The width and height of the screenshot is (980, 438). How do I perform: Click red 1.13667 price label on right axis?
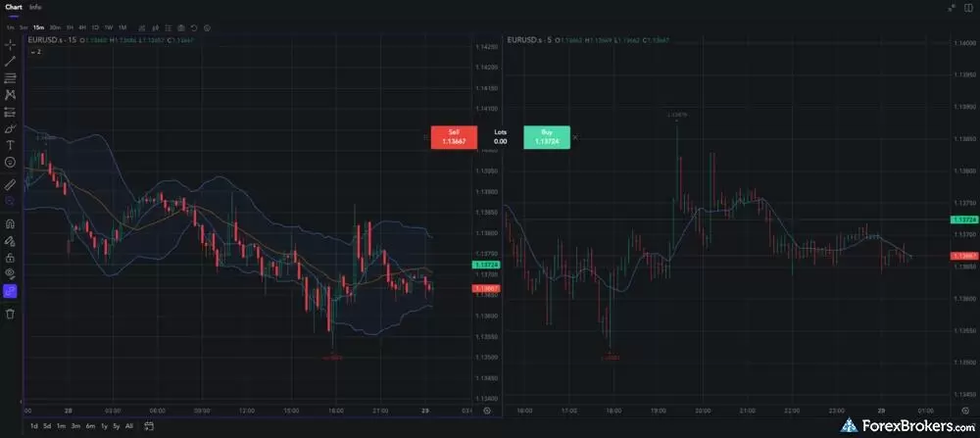pos(963,256)
